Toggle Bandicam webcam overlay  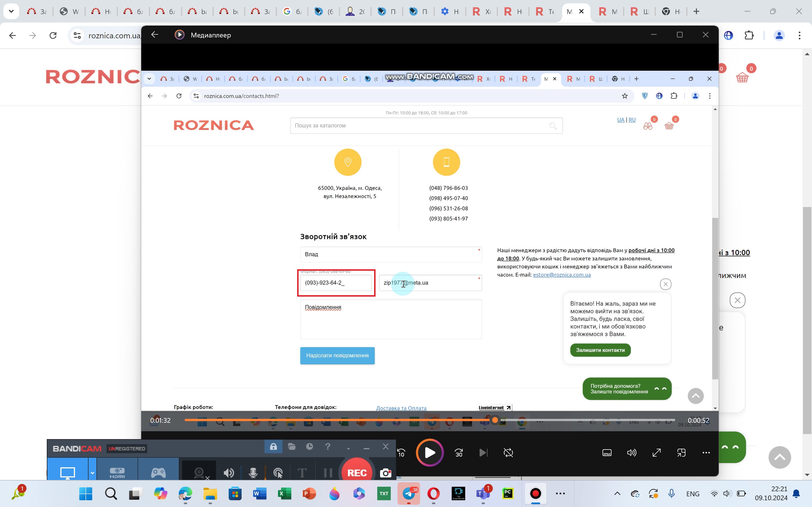coord(199,472)
